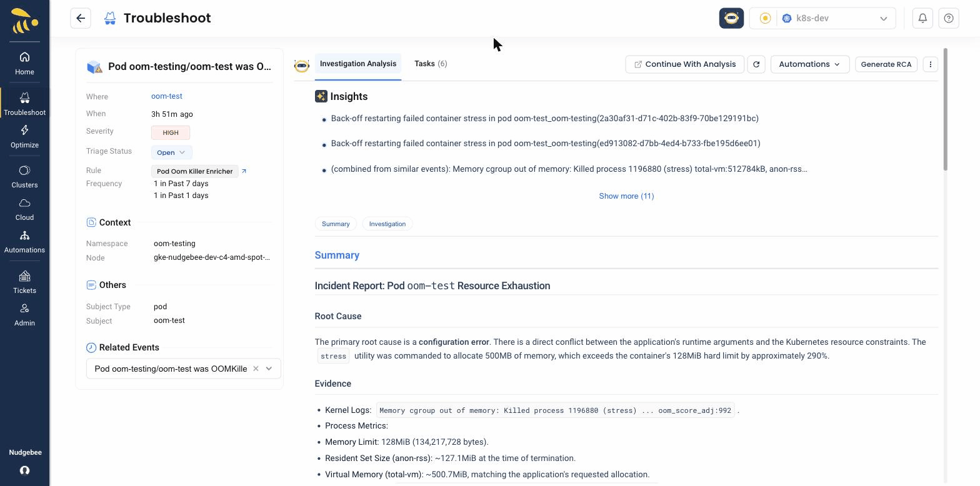Screen dimensions: 980x486
Task: Click the Others section heading
Action: point(112,285)
